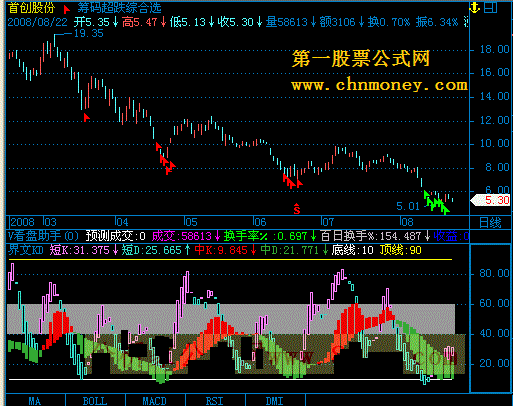The height and width of the screenshot is (406, 513).
Task: Click the 2008 year label on time axis
Action: coord(22,222)
